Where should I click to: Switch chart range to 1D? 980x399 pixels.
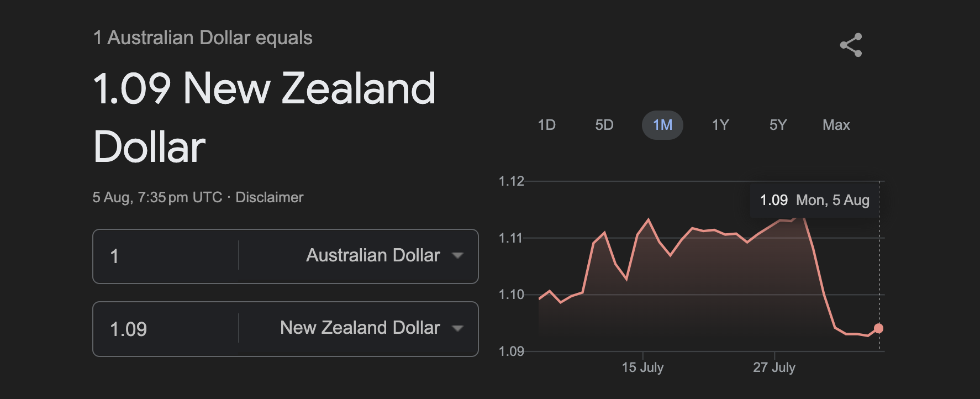(546, 125)
